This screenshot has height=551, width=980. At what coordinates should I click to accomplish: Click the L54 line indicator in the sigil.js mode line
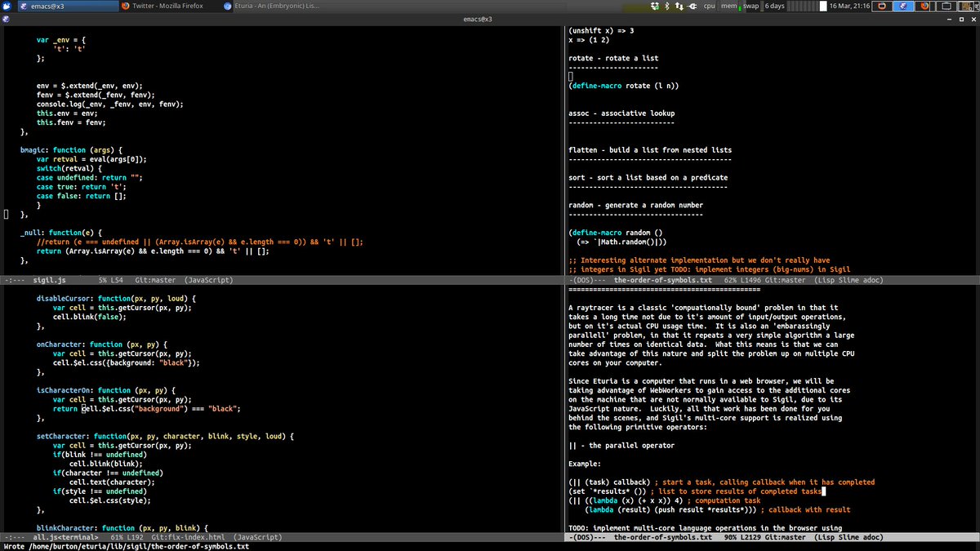point(118,279)
